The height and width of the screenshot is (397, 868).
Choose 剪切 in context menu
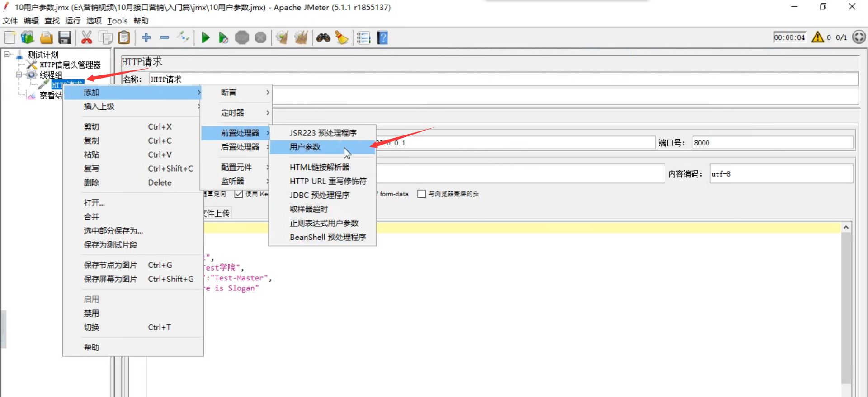132,126
